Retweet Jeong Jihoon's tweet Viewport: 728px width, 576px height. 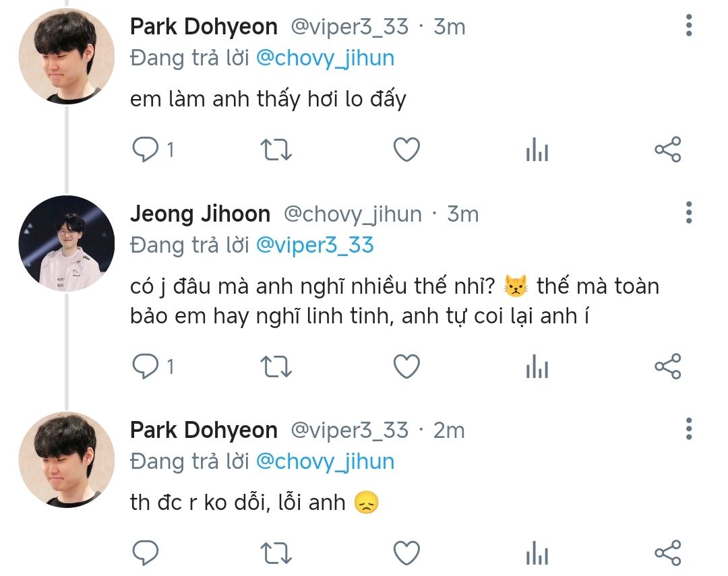tap(276, 366)
